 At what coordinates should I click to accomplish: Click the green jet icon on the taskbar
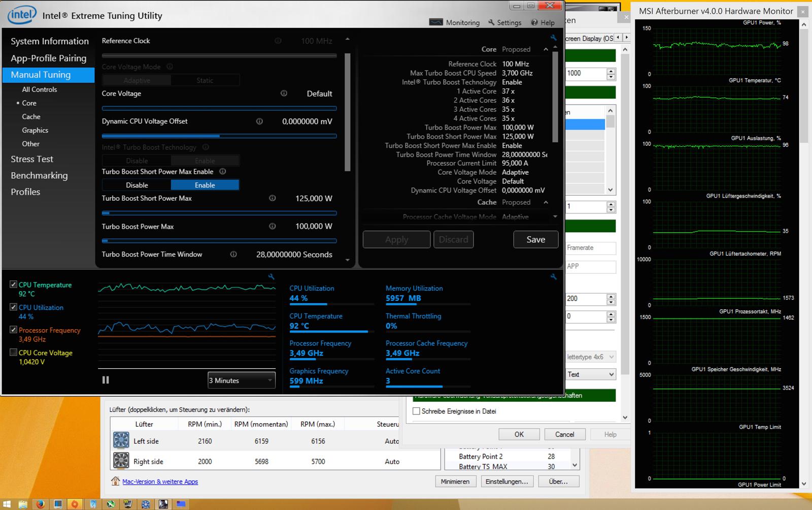[110, 504]
